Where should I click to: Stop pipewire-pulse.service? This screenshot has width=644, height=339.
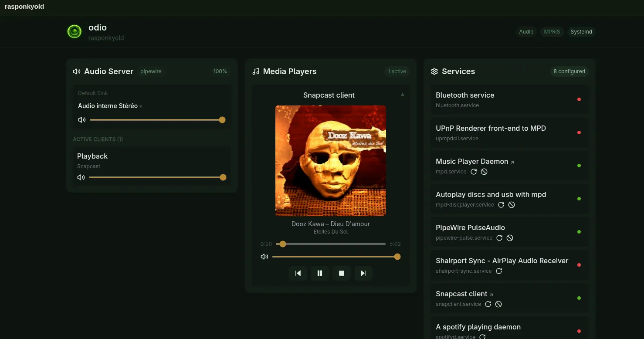510,238
